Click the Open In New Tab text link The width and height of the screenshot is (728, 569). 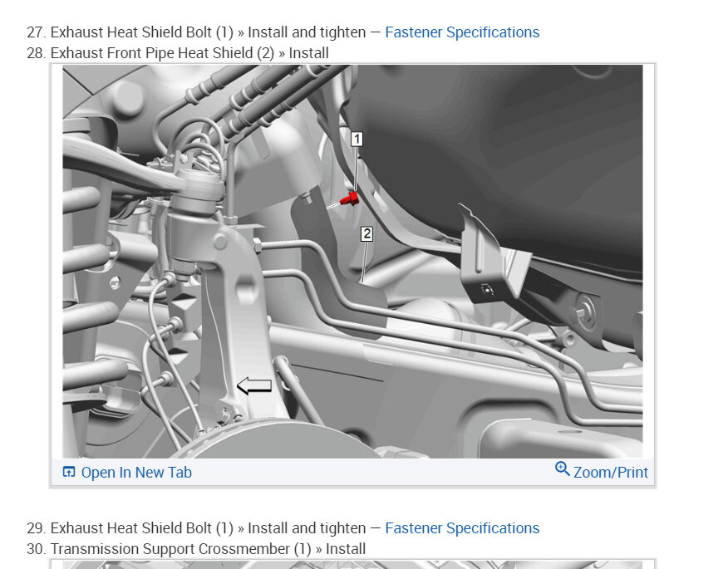[x=136, y=473]
